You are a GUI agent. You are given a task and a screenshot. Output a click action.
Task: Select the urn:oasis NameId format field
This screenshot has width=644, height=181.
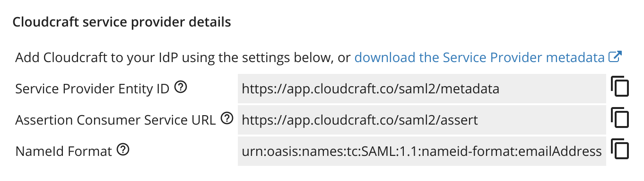pyautogui.click(x=422, y=151)
